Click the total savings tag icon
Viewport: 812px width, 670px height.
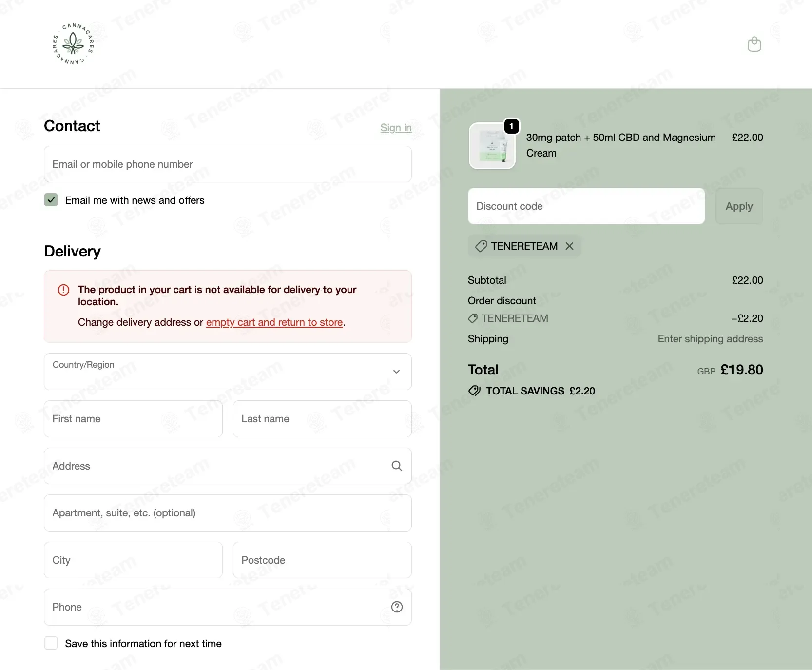pyautogui.click(x=474, y=391)
